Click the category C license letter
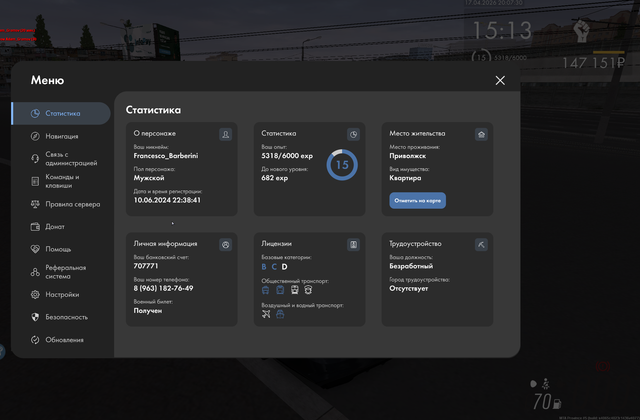Image resolution: width=640 pixels, height=420 pixels. tap(274, 267)
